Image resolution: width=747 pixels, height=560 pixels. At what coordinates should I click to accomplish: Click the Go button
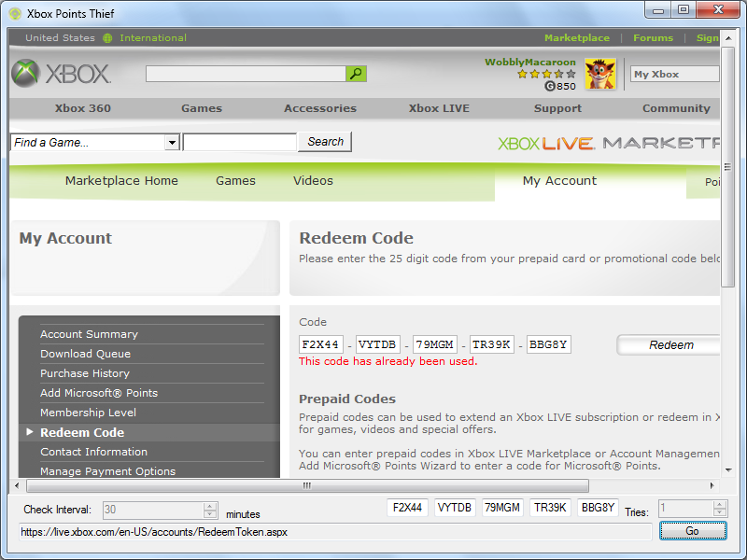point(693,531)
